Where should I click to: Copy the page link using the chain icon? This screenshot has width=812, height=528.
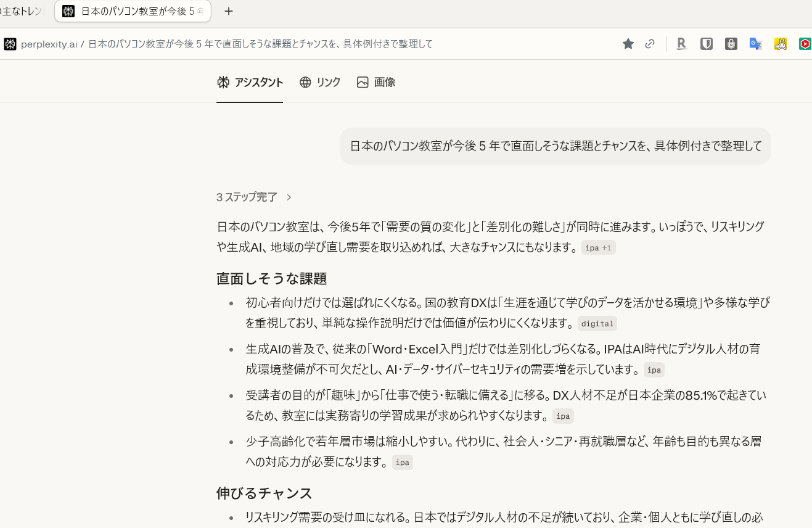650,44
